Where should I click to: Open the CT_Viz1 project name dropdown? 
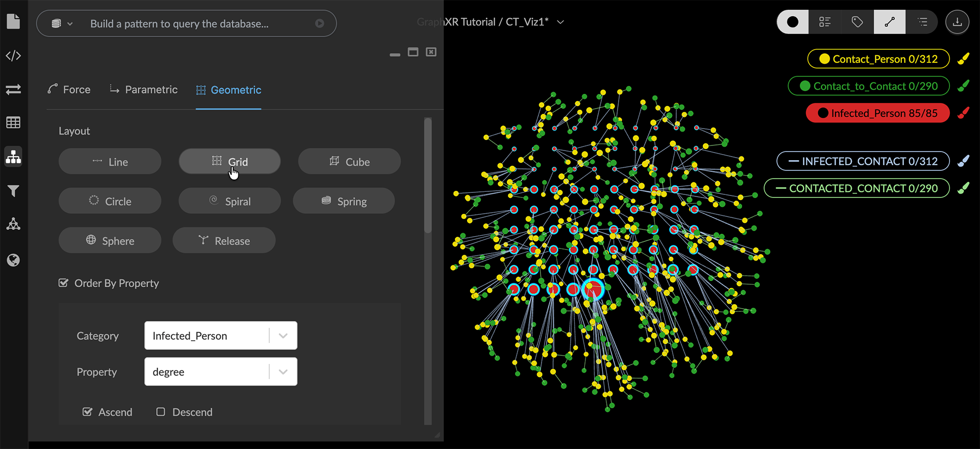pos(560,22)
